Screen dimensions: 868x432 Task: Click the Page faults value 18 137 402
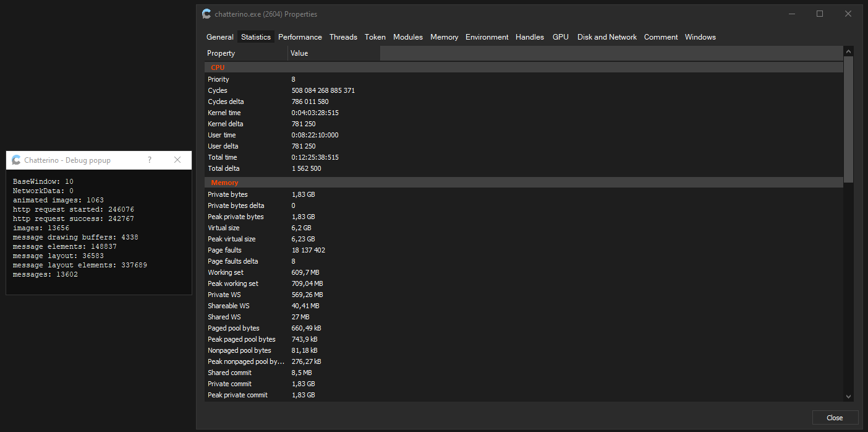308,250
